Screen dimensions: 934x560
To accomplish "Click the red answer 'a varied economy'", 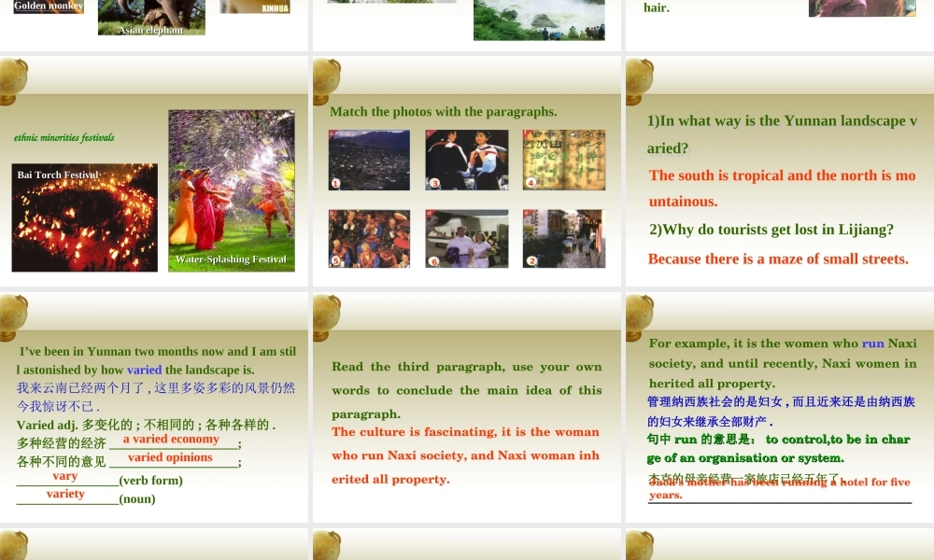I will coord(171,440).
